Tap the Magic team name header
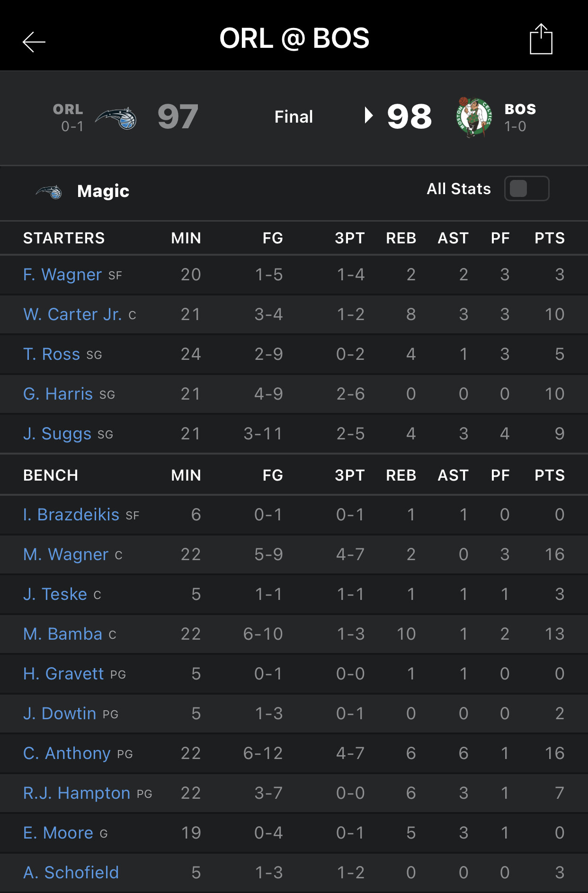Viewport: 588px width, 893px height. (x=103, y=191)
